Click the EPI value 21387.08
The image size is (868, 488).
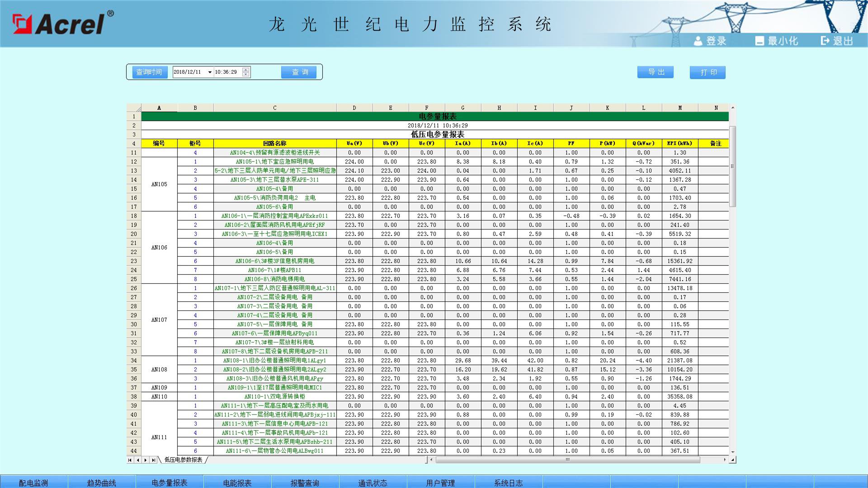(x=680, y=361)
